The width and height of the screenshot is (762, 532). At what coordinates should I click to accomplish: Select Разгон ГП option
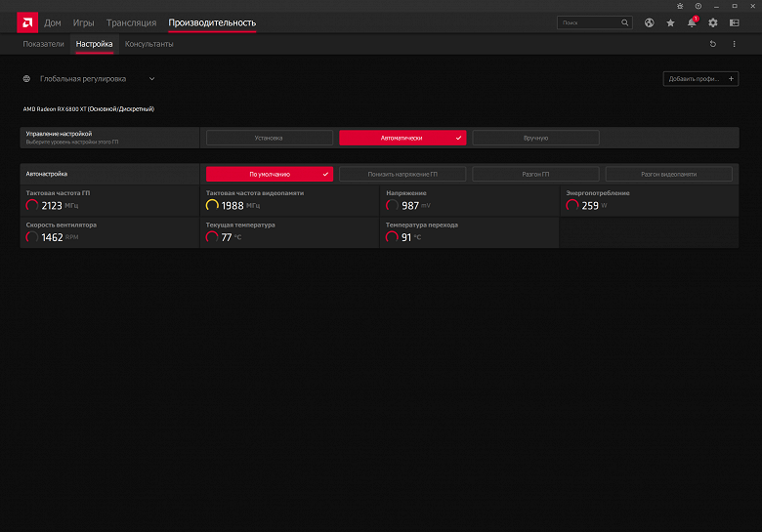click(x=535, y=174)
